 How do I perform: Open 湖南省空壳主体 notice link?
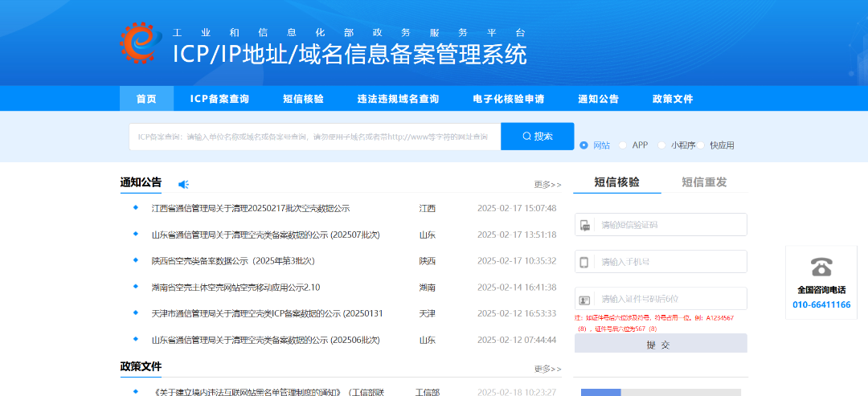[x=235, y=288]
